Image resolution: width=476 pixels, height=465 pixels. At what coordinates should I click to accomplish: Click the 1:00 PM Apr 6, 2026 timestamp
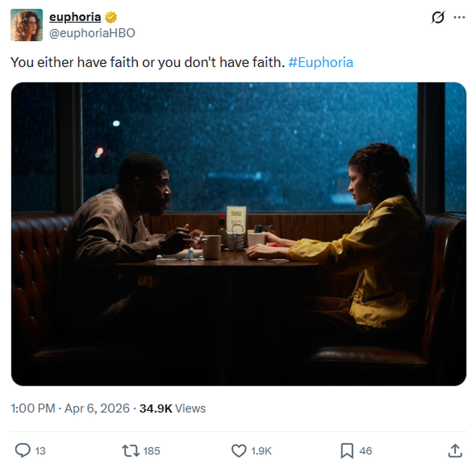click(70, 409)
